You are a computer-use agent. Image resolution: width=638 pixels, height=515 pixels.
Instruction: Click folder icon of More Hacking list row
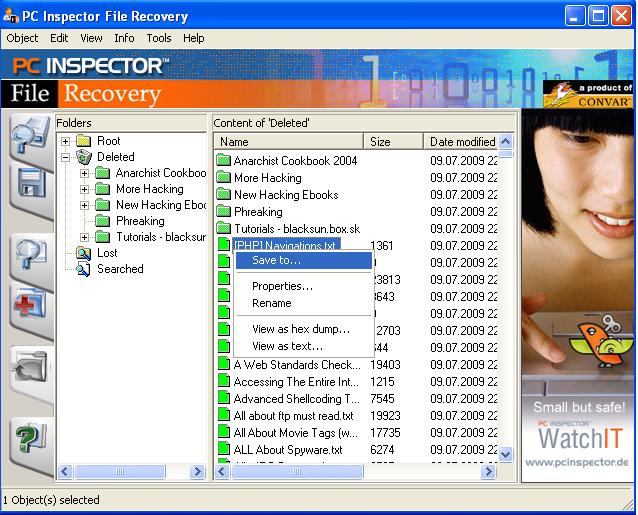[x=223, y=177]
